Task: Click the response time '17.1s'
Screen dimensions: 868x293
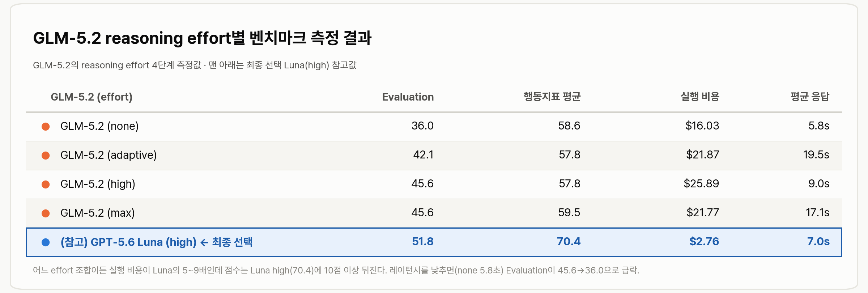Action: tap(817, 213)
